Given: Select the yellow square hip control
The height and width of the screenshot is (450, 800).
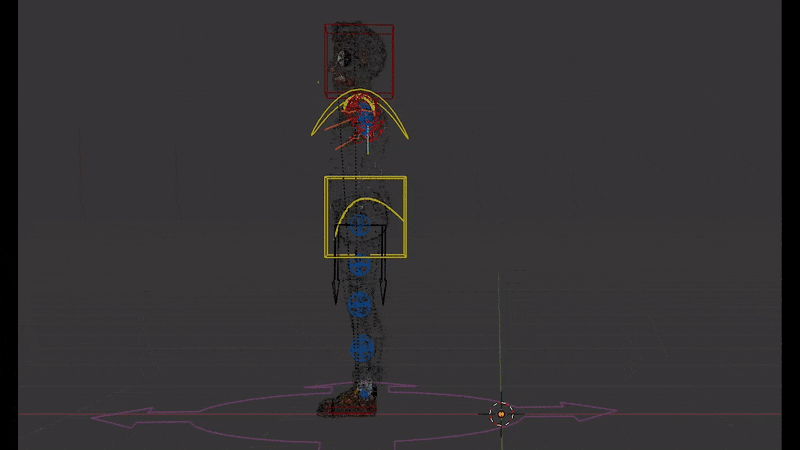Looking at the screenshot, I should (325, 215).
